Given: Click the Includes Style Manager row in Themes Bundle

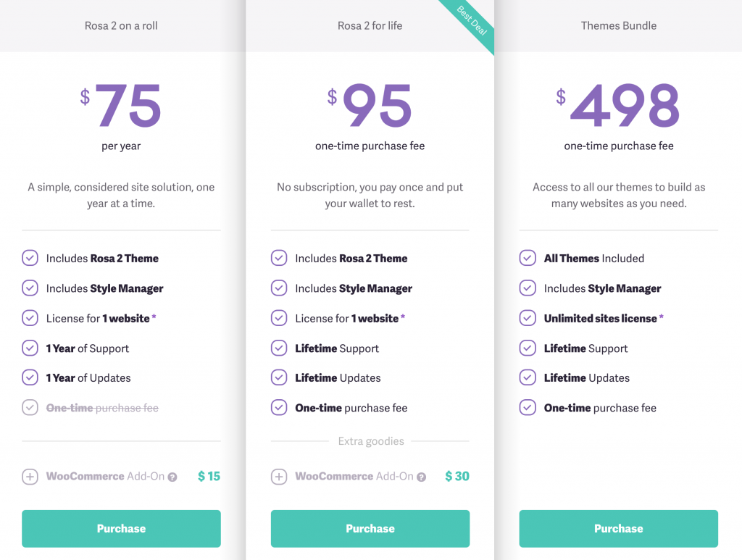Looking at the screenshot, I should pyautogui.click(x=602, y=288).
